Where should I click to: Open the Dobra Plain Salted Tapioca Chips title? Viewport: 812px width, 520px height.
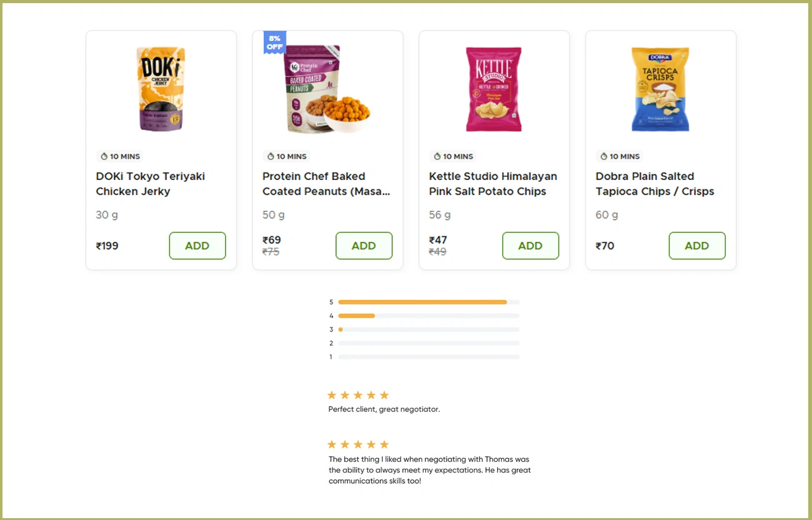655,184
